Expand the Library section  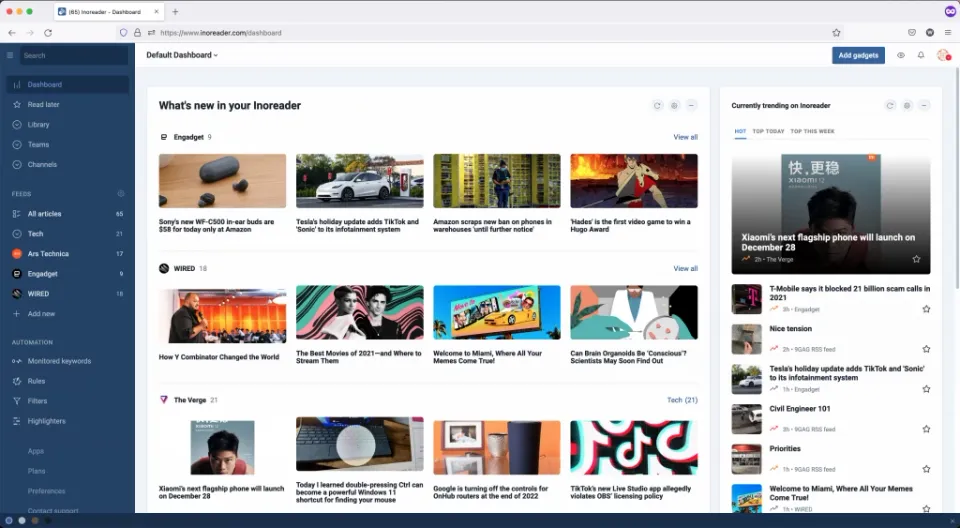(x=17, y=124)
